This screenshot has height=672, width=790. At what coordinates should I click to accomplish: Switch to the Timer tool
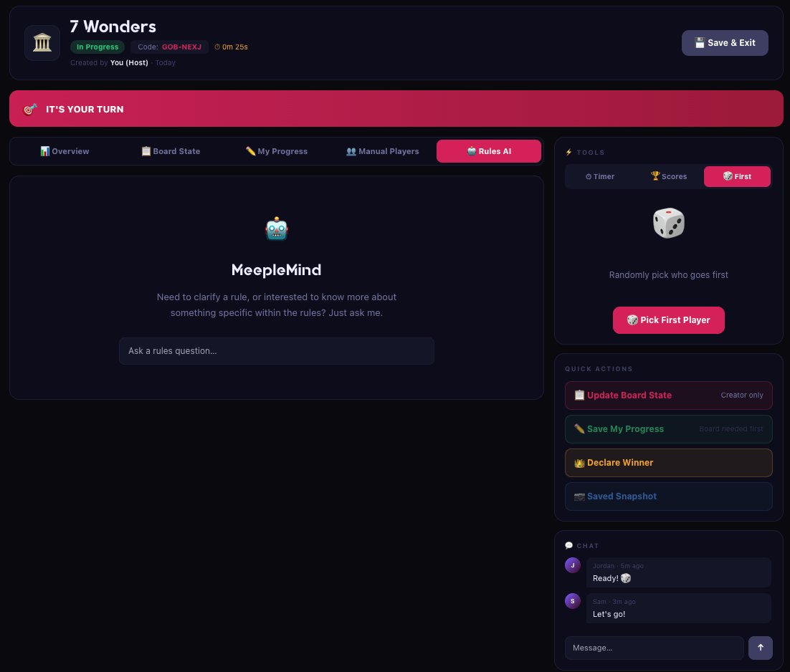pyautogui.click(x=599, y=177)
